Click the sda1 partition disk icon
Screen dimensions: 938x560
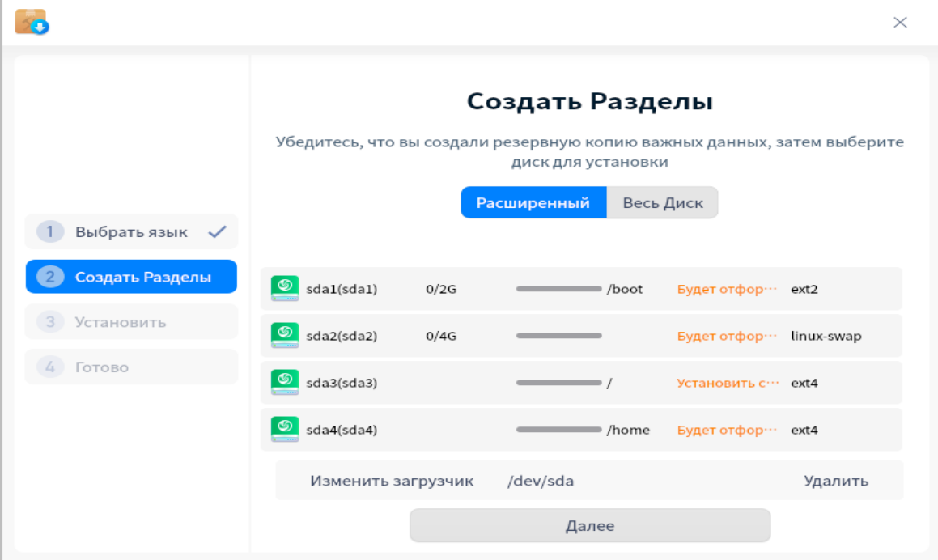285,289
